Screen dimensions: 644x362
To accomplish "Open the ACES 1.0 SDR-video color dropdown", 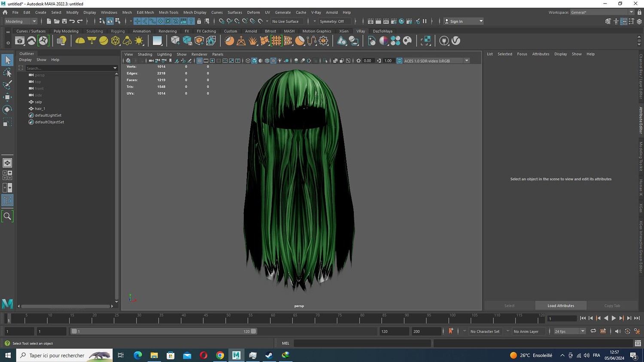I will tap(467, 61).
